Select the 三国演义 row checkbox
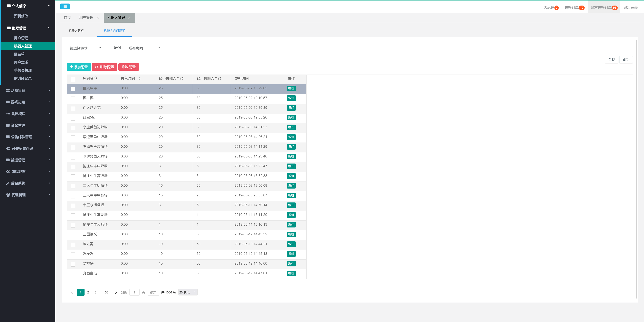This screenshot has width=644, height=322. click(73, 235)
